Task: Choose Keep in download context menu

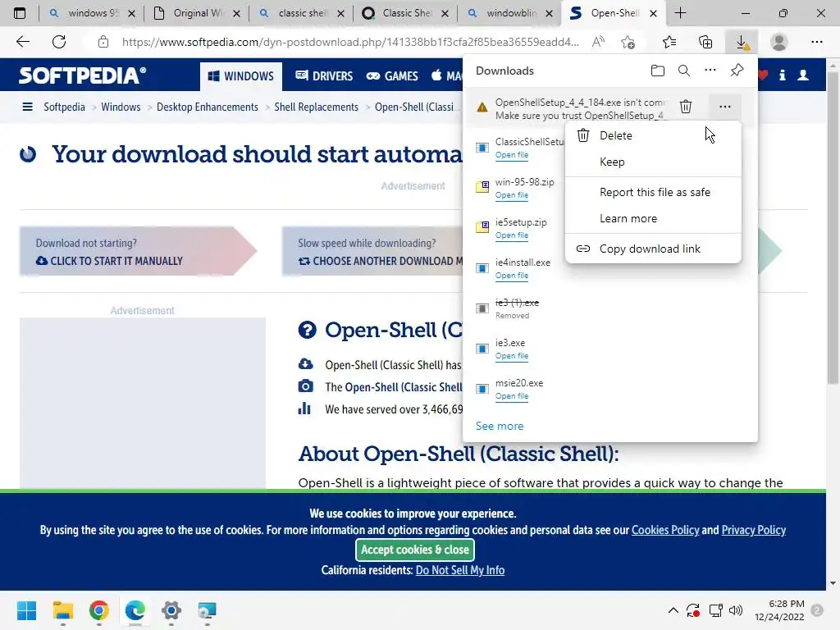Action: coord(653,162)
